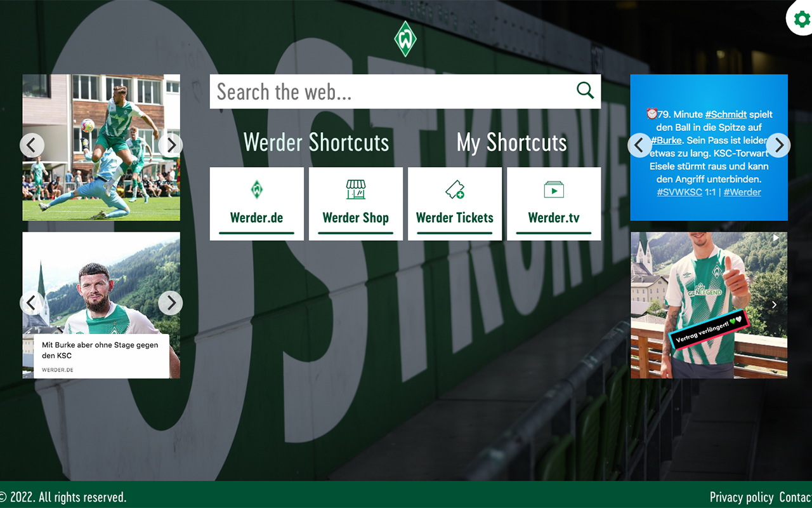Open Werder Tickets shortcut label
The height and width of the screenshot is (508, 812).
click(x=455, y=218)
